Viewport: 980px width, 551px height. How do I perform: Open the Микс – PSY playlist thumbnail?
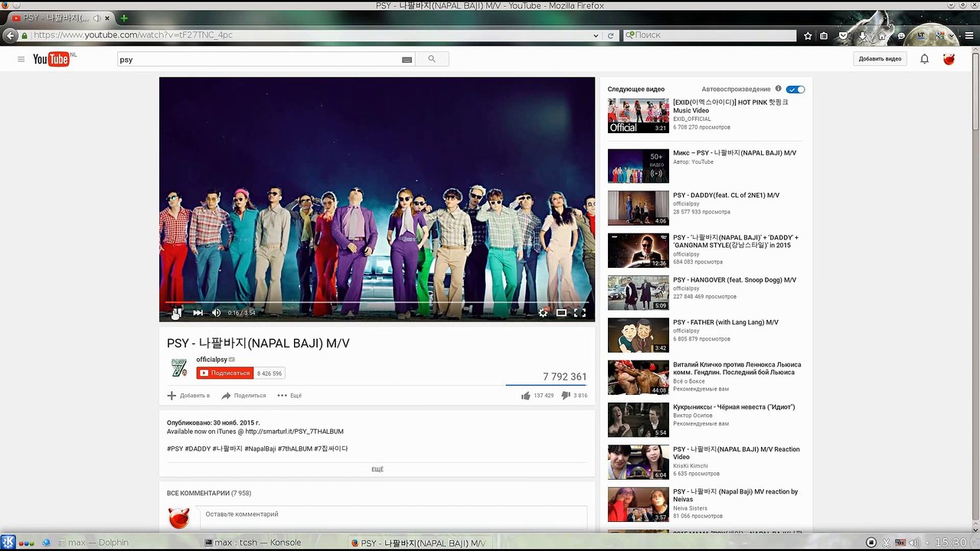point(638,166)
